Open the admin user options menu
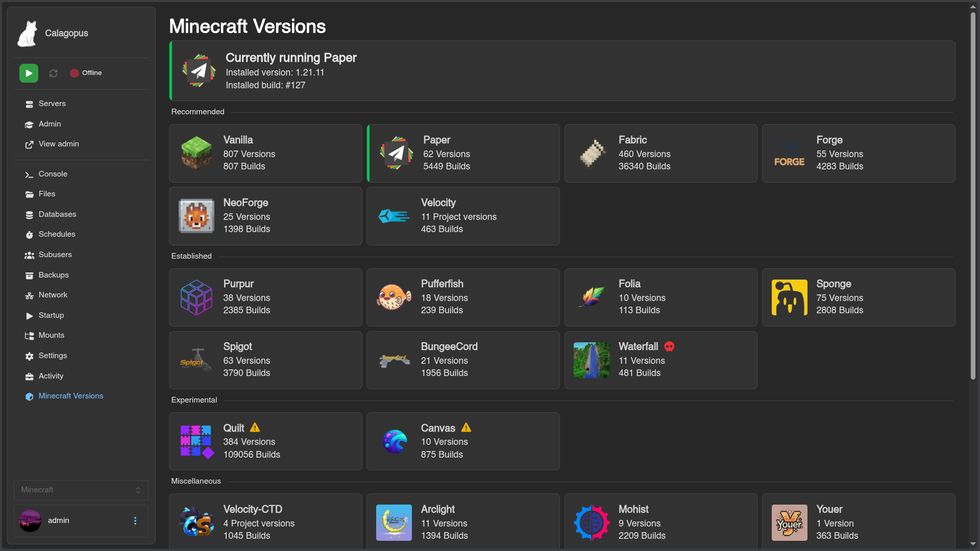 pos(135,520)
